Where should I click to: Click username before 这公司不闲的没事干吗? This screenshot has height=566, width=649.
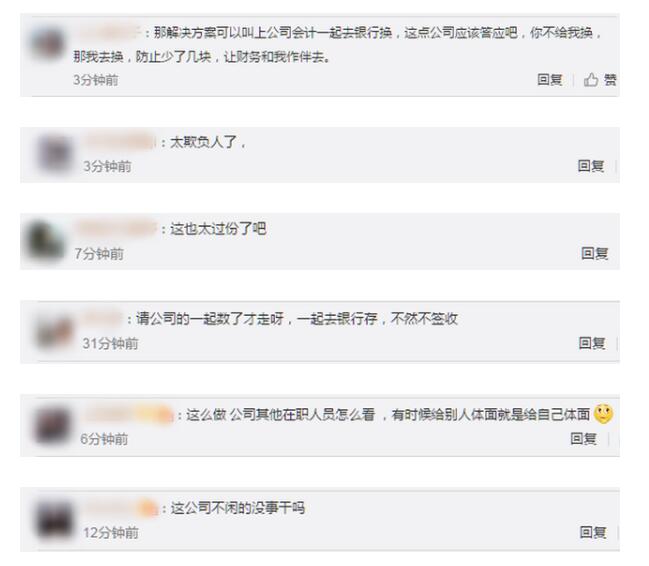pyautogui.click(x=122, y=508)
